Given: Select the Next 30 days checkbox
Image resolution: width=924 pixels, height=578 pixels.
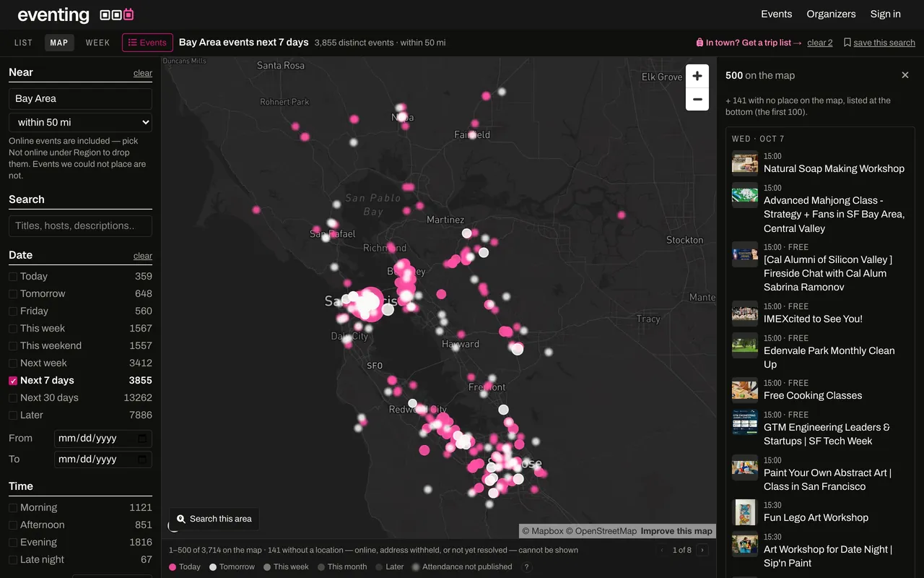Looking at the screenshot, I should click(13, 397).
